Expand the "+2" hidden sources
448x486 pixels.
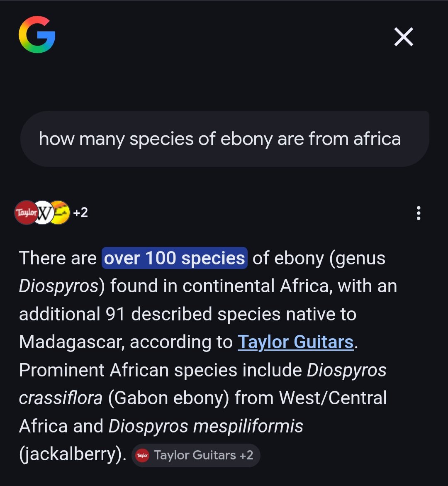coord(80,213)
